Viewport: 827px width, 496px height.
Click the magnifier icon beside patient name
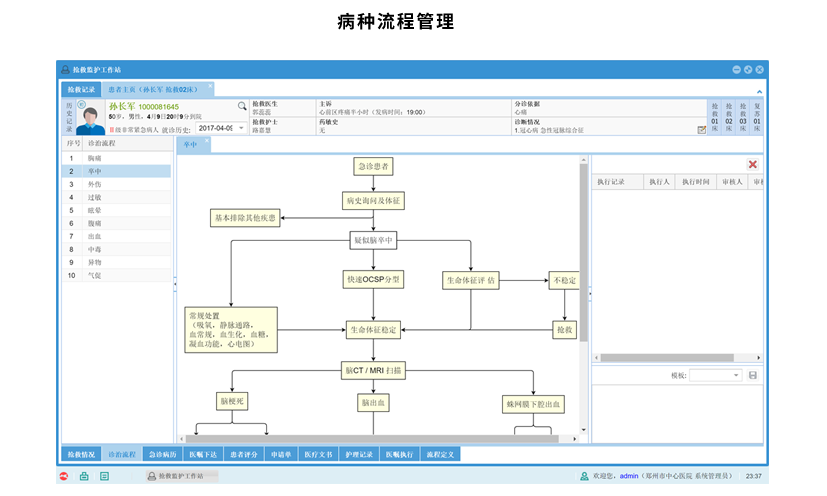(241, 106)
